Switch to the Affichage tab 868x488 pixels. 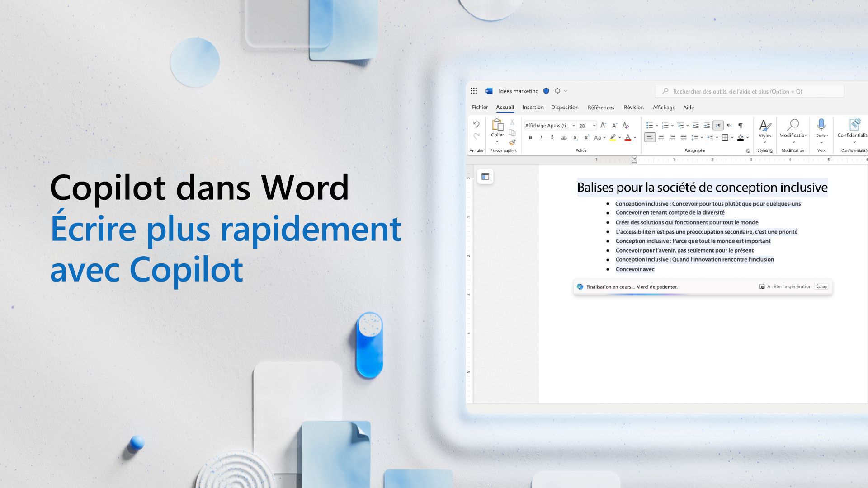664,108
